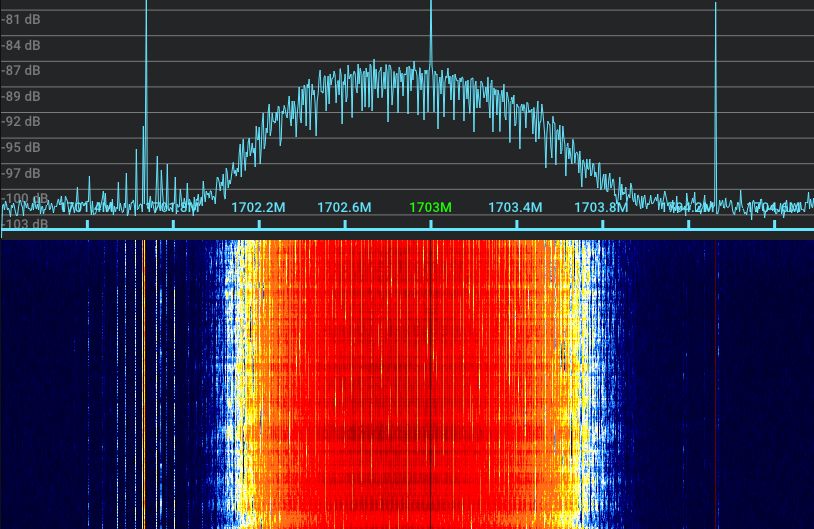Image resolution: width=814 pixels, height=529 pixels.
Task: Select the 1703.4M frequency marker label
Action: tap(515, 207)
